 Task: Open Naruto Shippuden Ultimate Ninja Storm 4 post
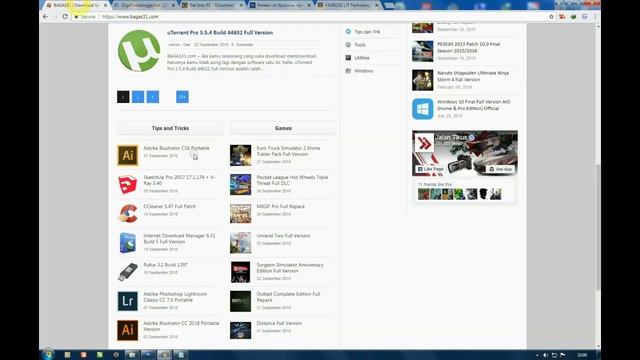[x=473, y=76]
